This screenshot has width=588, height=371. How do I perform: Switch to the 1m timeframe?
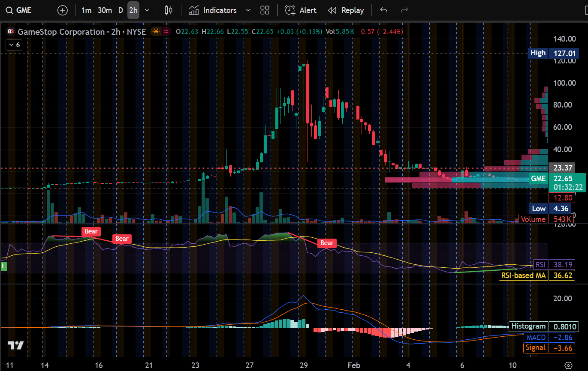click(x=86, y=10)
